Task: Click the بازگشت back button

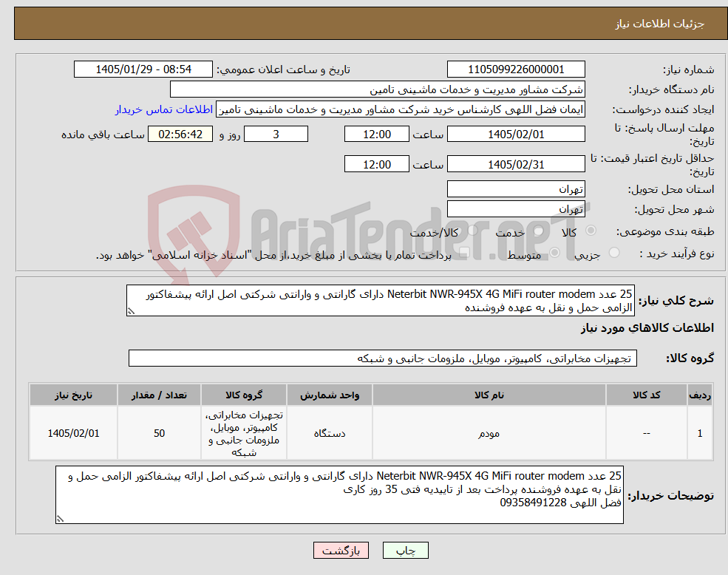Action: [x=341, y=551]
